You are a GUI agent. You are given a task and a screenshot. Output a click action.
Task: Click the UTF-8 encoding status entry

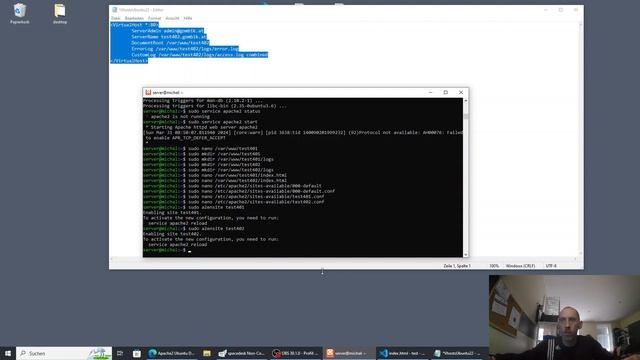coord(551,266)
